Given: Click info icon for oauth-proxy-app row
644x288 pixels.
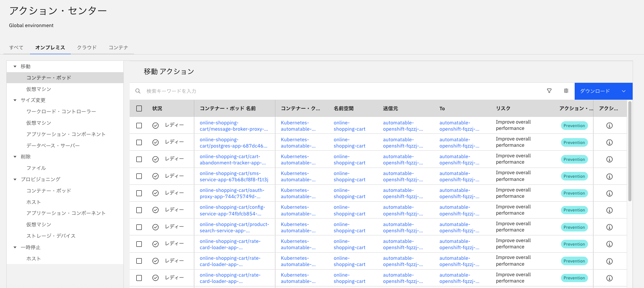Looking at the screenshot, I should tap(610, 193).
